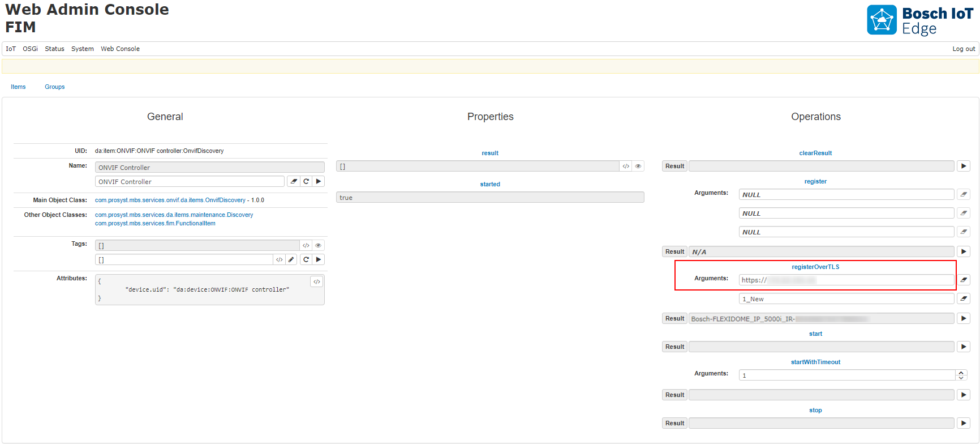The height and width of the screenshot is (444, 980).
Task: Run the stop operation play button
Action: pos(963,423)
